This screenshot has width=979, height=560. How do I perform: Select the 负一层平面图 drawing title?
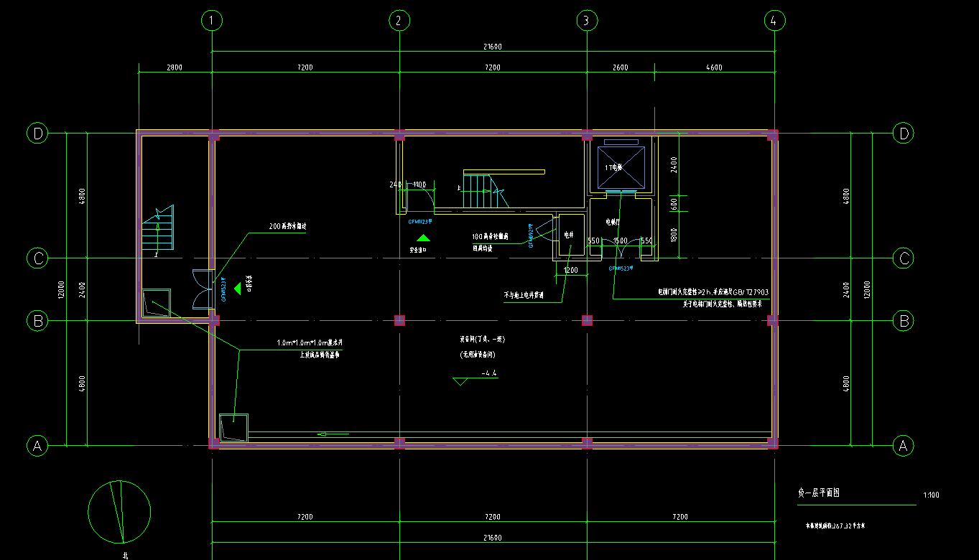819,493
